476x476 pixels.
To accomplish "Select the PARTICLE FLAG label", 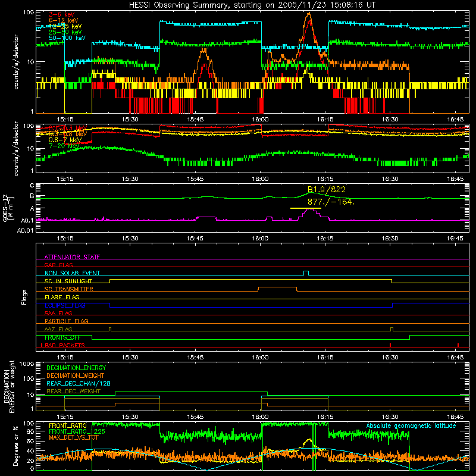I will click(x=67, y=321).
